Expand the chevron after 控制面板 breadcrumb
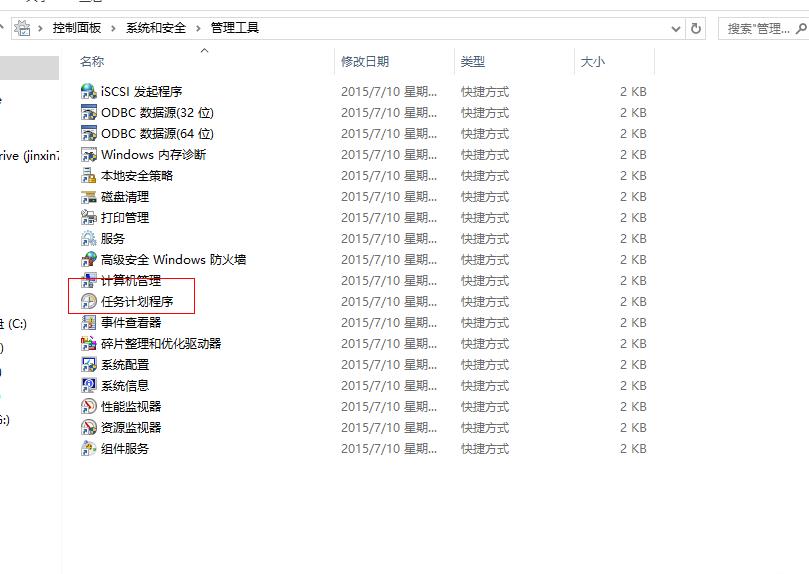 coord(113,28)
